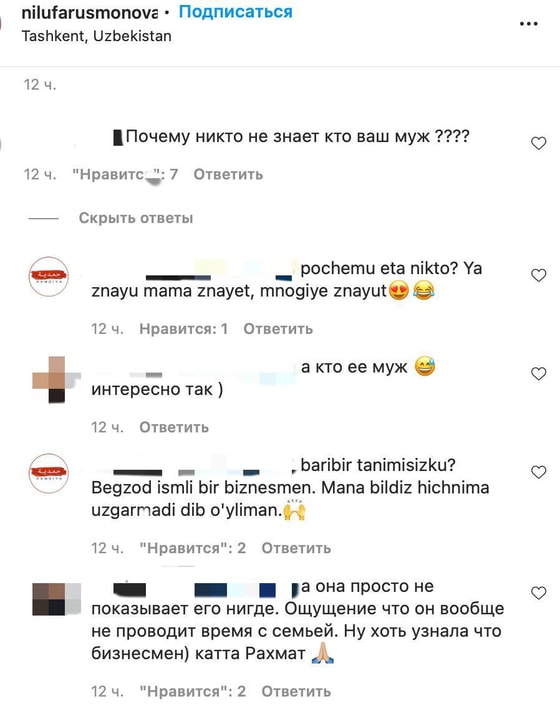Reply to the "катта Рахмат" comment
The height and width of the screenshot is (709, 560).
tap(296, 691)
